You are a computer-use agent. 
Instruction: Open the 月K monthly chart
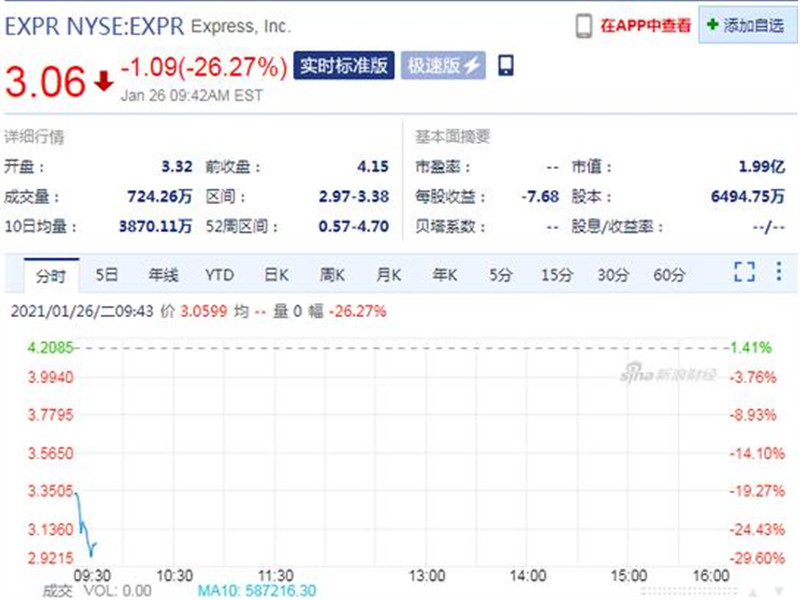click(x=389, y=275)
